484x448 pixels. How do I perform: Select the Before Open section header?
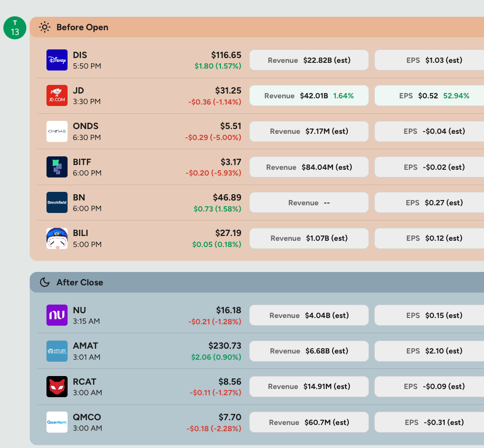pyautogui.click(x=257, y=27)
